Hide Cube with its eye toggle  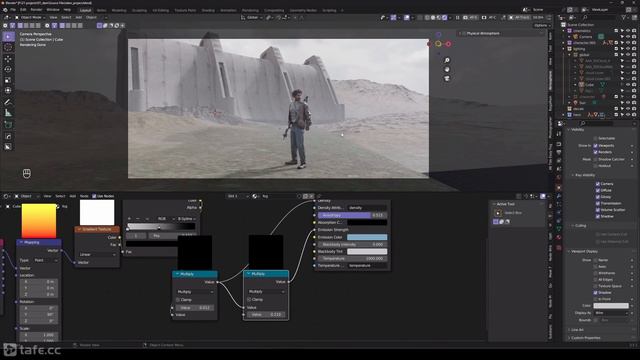point(628,84)
